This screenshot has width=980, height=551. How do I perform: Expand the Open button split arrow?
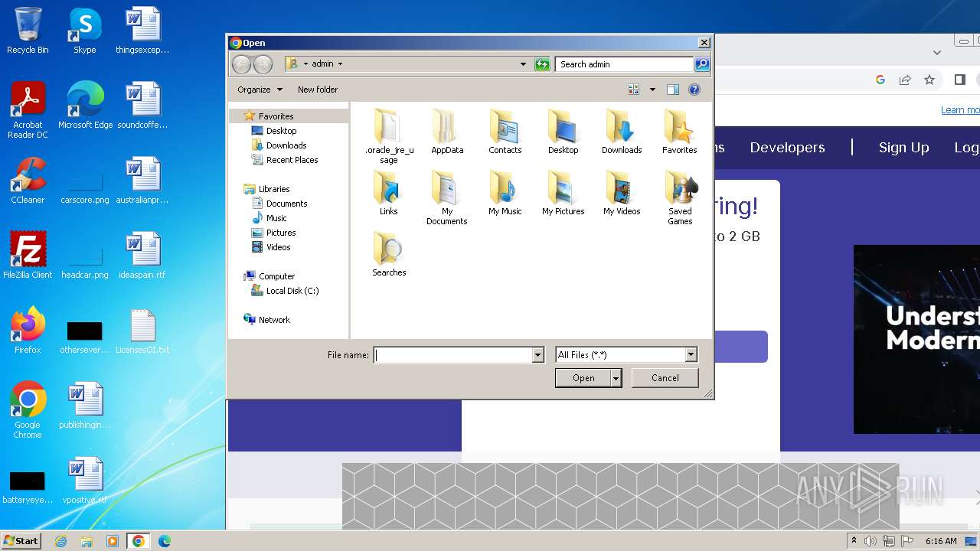[x=616, y=378]
